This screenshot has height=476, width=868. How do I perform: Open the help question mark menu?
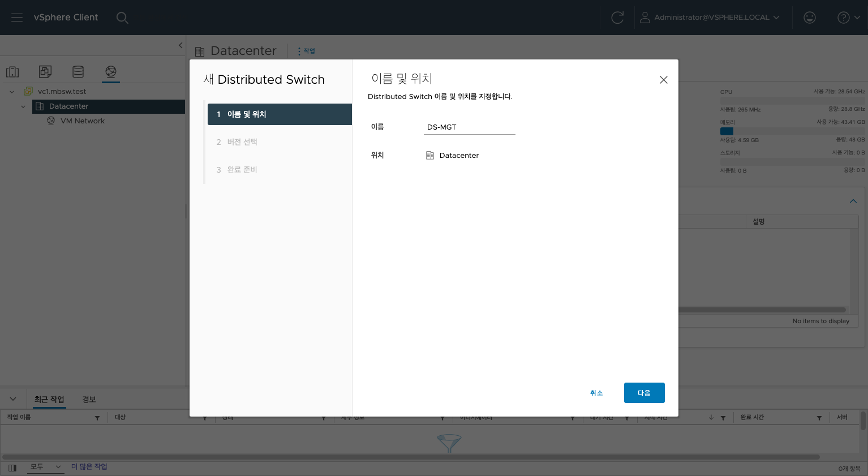(x=848, y=18)
